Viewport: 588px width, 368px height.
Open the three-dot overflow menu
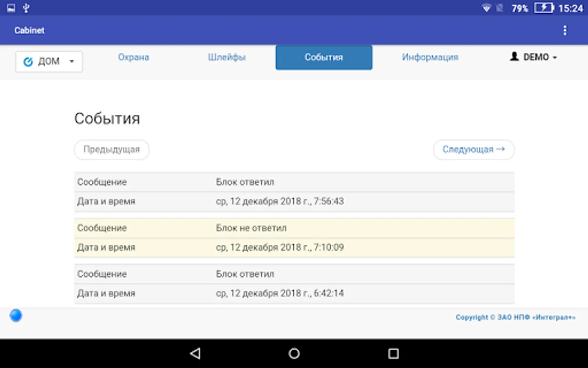565,30
